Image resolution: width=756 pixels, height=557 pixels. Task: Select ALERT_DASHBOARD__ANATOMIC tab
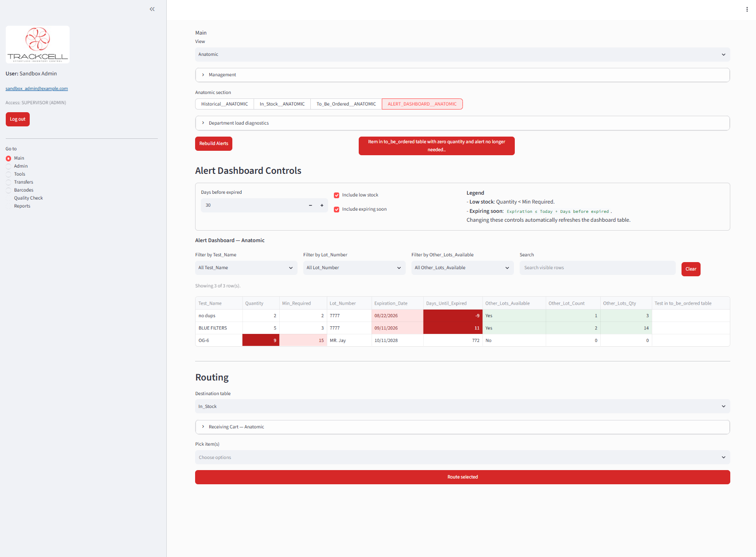point(422,104)
